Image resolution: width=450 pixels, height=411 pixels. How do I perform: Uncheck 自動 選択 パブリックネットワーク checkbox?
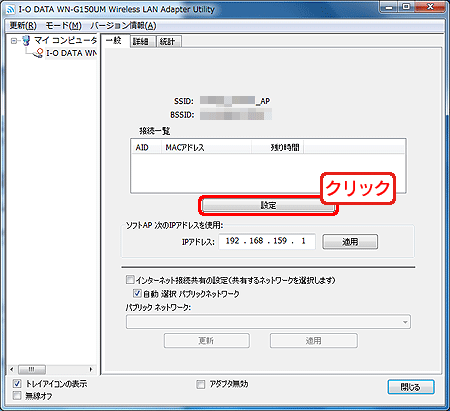(137, 293)
